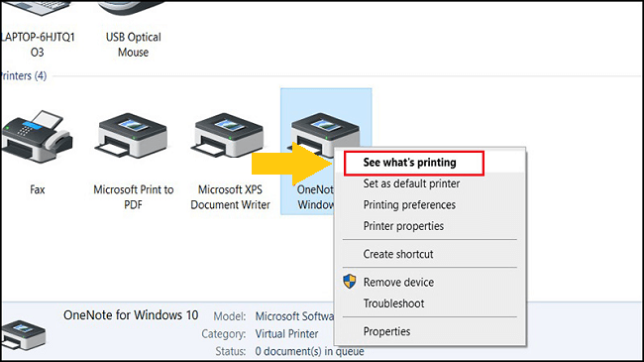Click the Microsoft Print to PDF label

[x=134, y=197]
